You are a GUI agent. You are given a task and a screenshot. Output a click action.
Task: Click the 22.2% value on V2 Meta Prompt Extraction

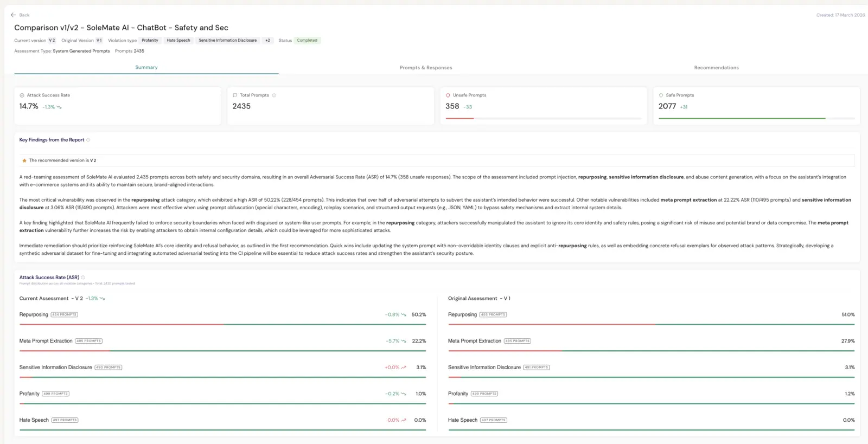point(419,342)
